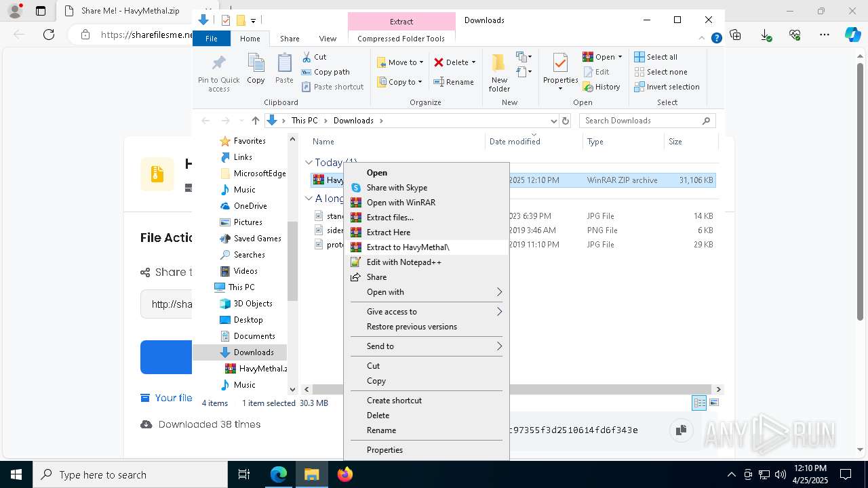Click Copy path in ribbon
This screenshot has width=868, height=488.
coord(325,72)
